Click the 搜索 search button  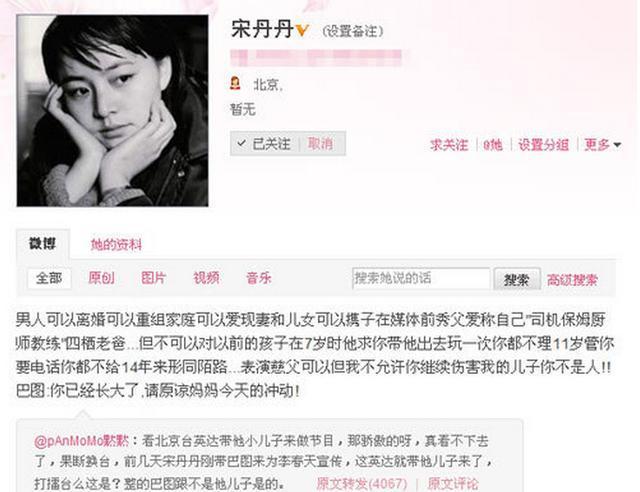click(x=517, y=279)
